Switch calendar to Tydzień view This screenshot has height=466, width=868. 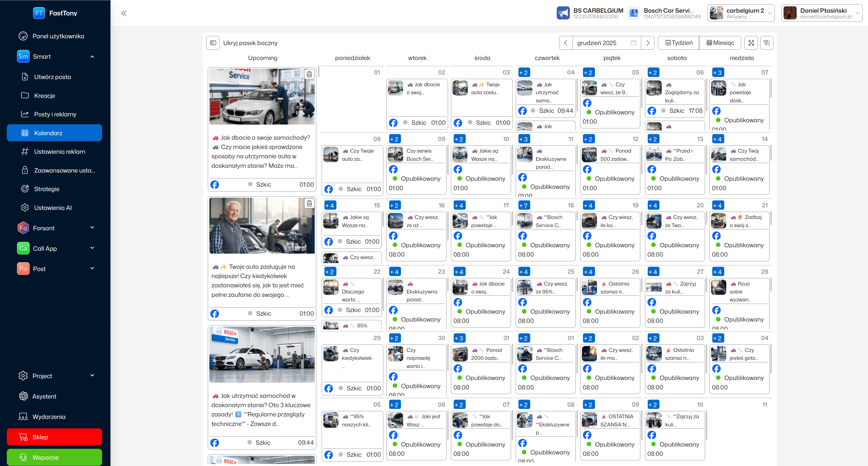tap(679, 43)
